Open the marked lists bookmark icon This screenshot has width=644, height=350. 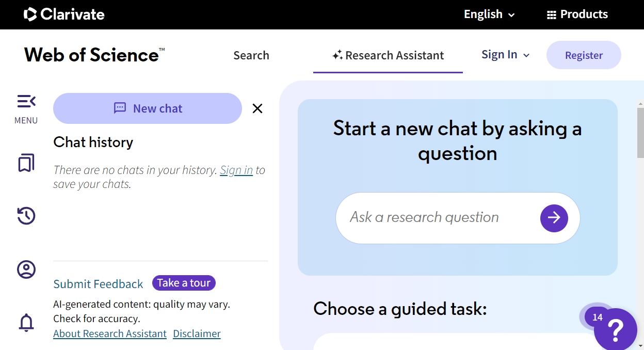coord(26,163)
